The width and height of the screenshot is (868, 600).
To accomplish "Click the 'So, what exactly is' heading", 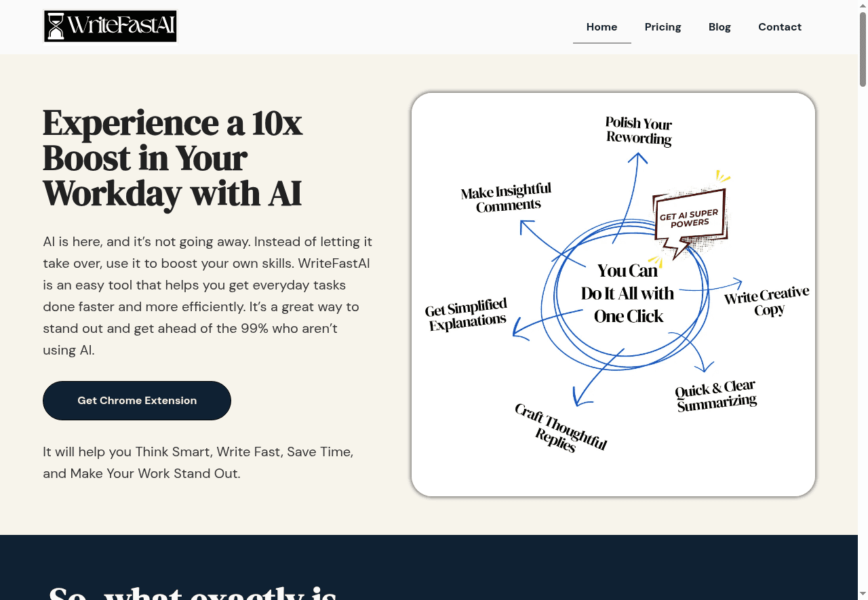I will pyautogui.click(x=193, y=591).
